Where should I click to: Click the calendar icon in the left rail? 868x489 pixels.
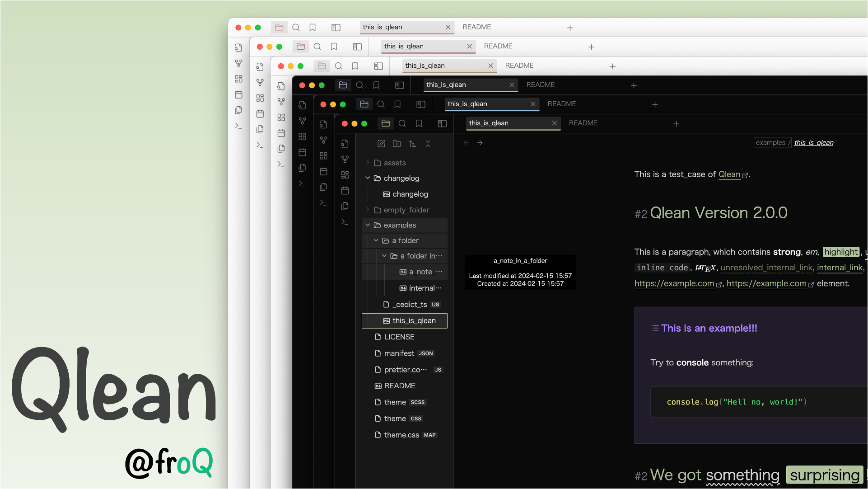[x=345, y=190]
